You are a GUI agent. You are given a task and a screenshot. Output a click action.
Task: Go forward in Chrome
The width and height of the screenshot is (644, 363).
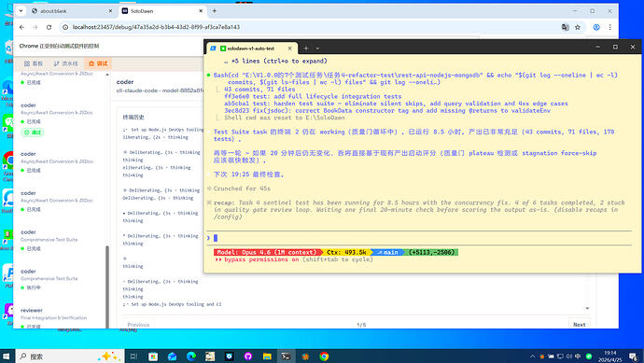click(x=35, y=27)
